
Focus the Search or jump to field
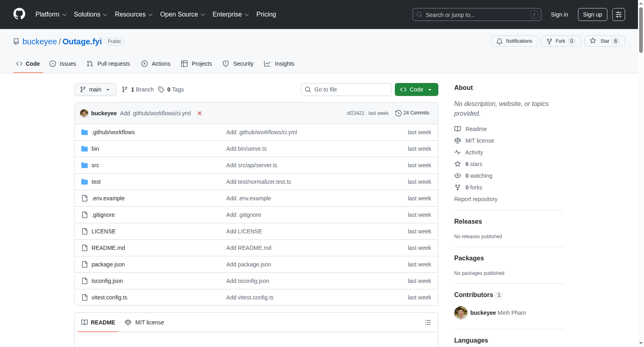point(477,15)
